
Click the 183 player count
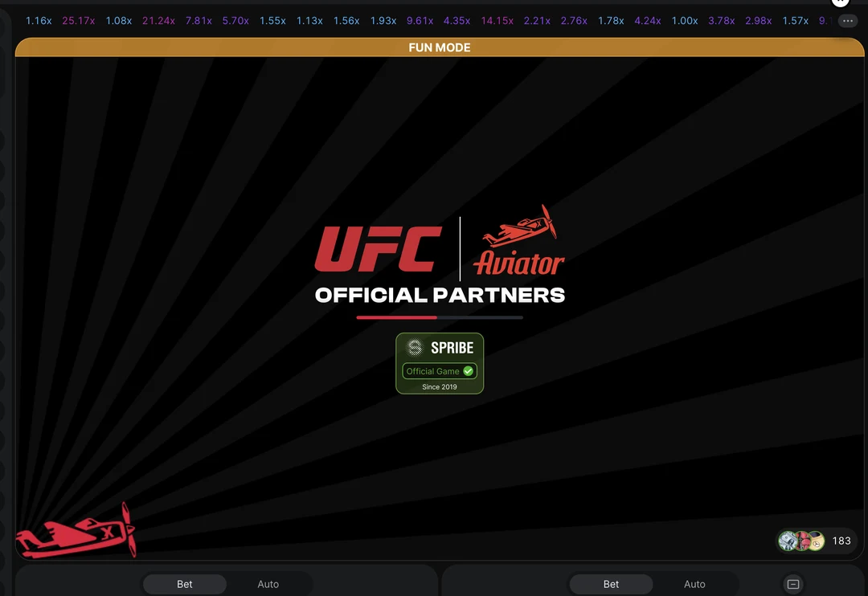841,541
